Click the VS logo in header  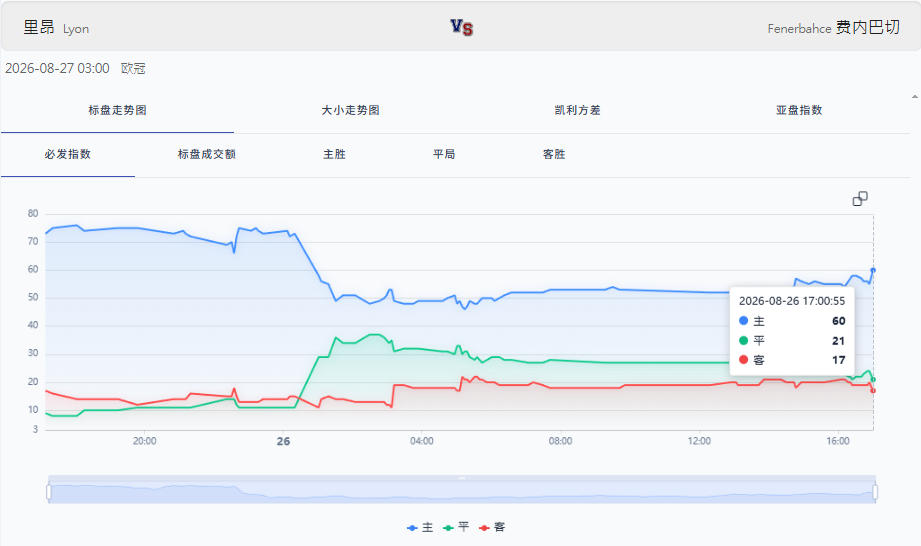coord(462,27)
